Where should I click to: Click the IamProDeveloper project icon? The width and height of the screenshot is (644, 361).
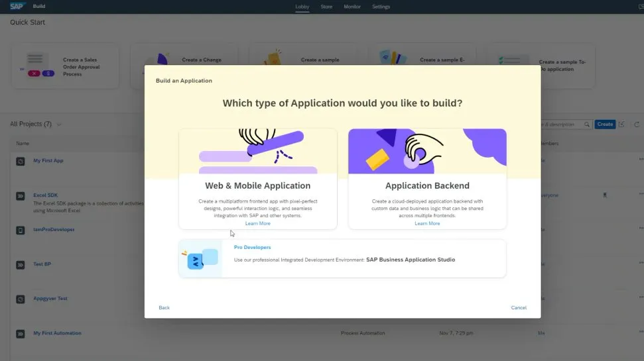(21, 230)
